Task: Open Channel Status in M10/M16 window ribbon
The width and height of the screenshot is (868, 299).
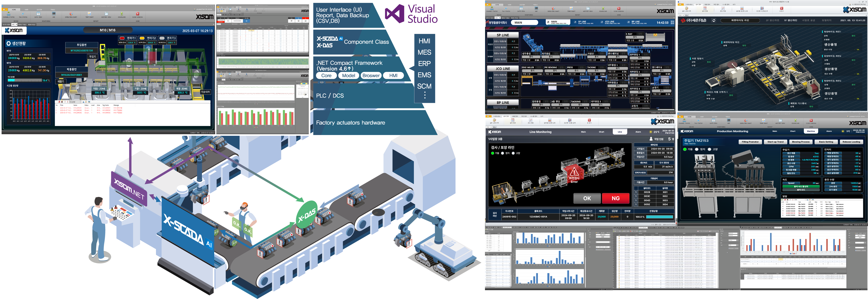Action: coord(9,15)
